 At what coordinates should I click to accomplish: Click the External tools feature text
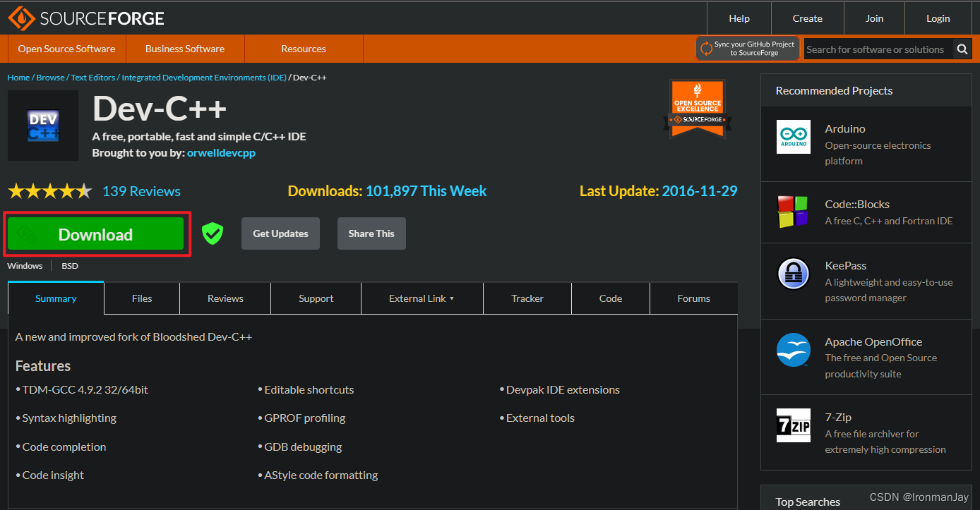(540, 418)
